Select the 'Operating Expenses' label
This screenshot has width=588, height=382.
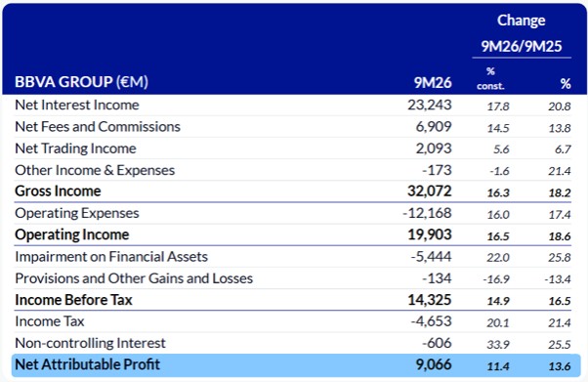click(x=77, y=213)
